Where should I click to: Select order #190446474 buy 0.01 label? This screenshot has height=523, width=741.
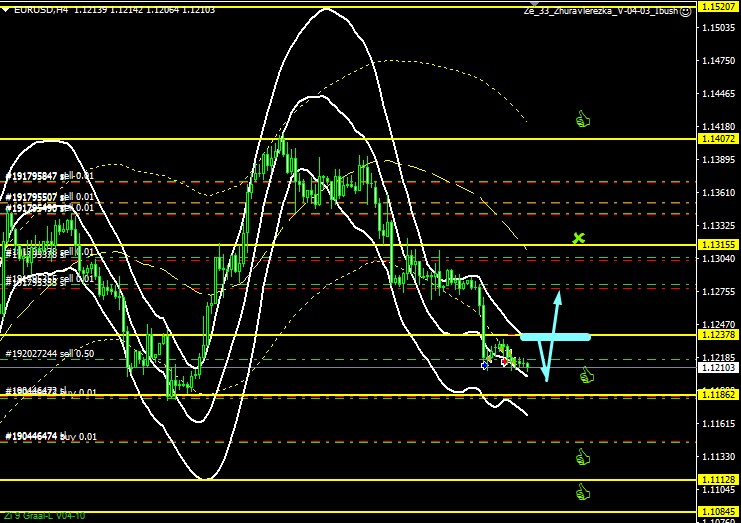(x=50, y=437)
